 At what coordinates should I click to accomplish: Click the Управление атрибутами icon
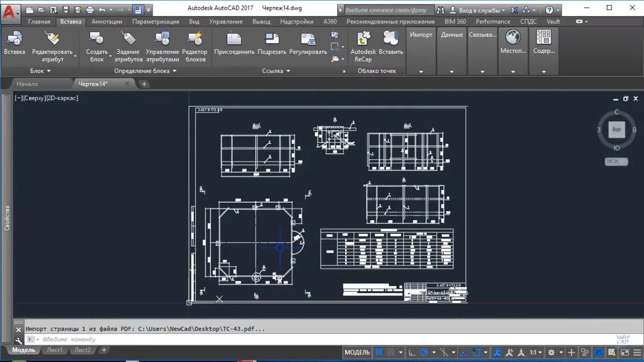(162, 39)
